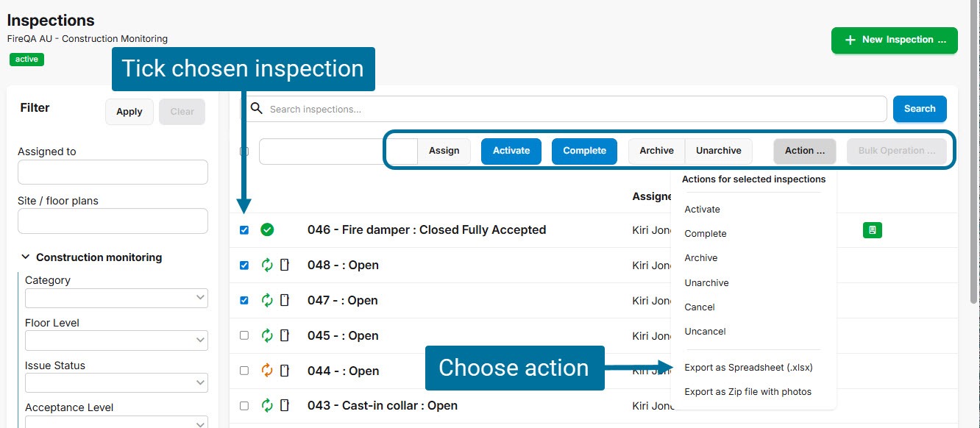Click mobile device icon on inspection 047
The width and height of the screenshot is (980, 428).
coord(285,301)
